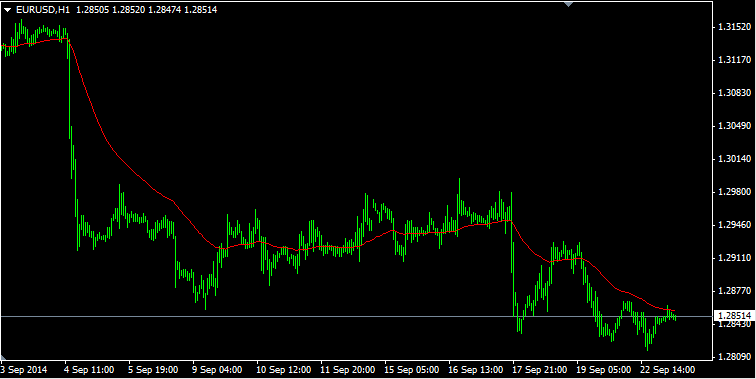Click the 1.29110 price scale label
The image size is (756, 379).
[734, 258]
